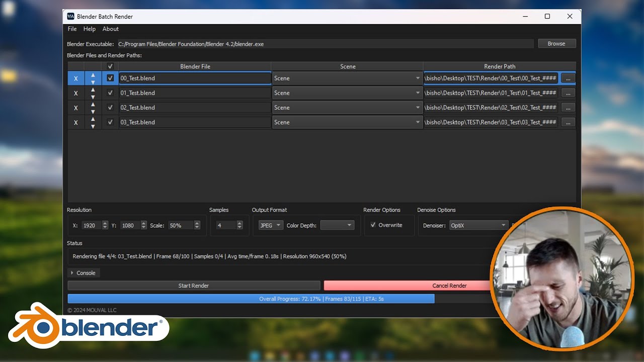Click the "Scene" column header
This screenshot has height=362, width=644.
pos(348,66)
